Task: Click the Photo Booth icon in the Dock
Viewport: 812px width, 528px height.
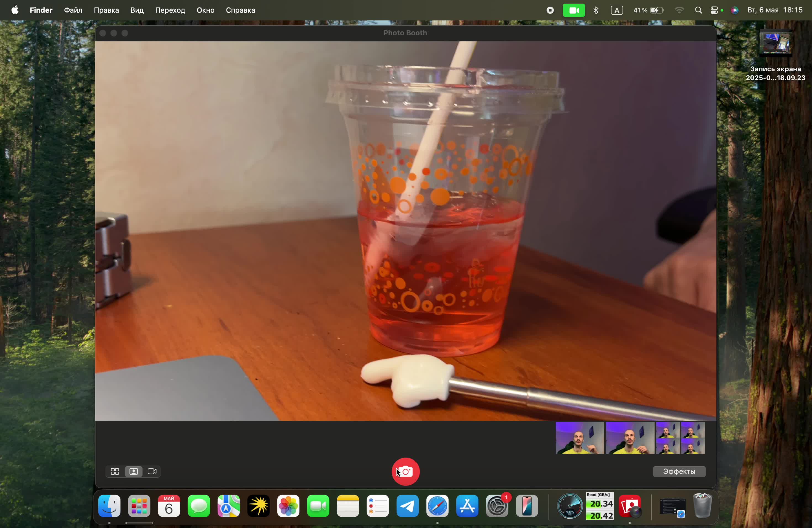Action: [630, 506]
